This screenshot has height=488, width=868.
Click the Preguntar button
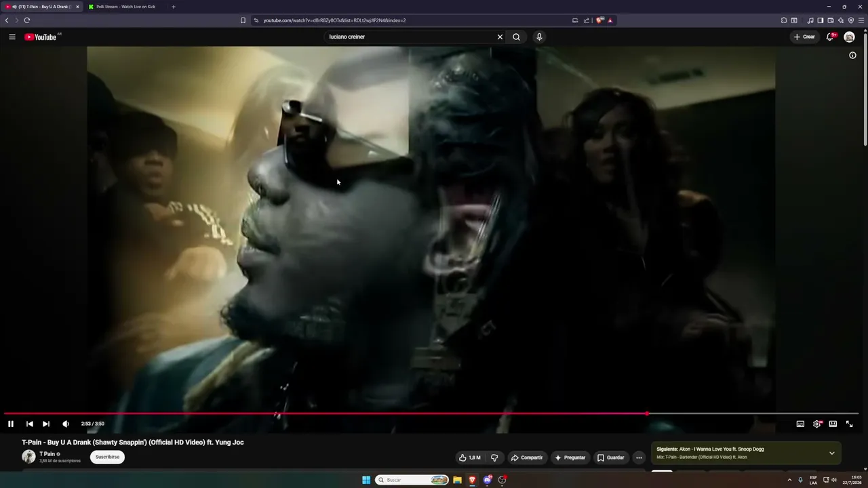point(570,457)
